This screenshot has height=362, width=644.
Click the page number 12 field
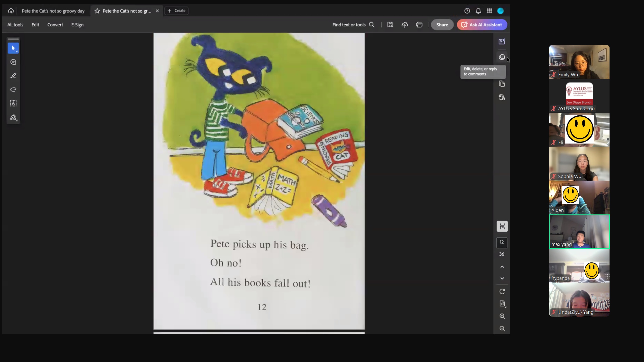point(502,242)
